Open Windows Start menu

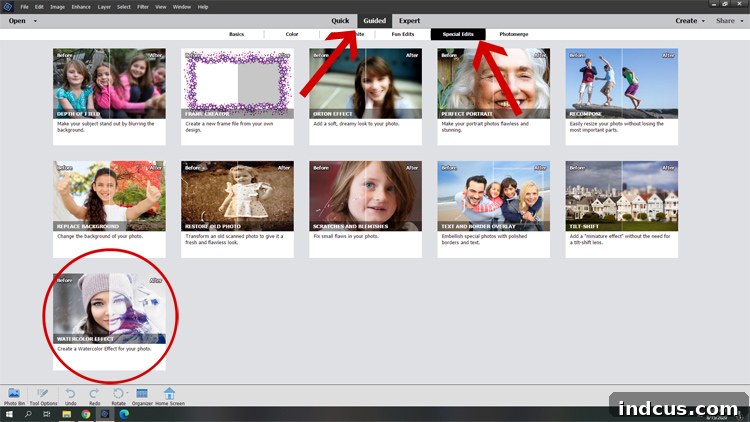pos(9,414)
